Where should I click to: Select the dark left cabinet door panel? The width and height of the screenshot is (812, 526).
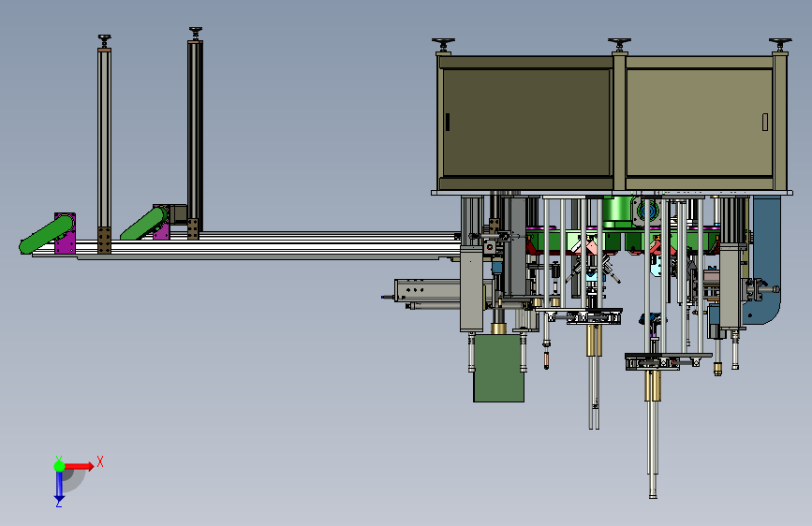point(526,123)
